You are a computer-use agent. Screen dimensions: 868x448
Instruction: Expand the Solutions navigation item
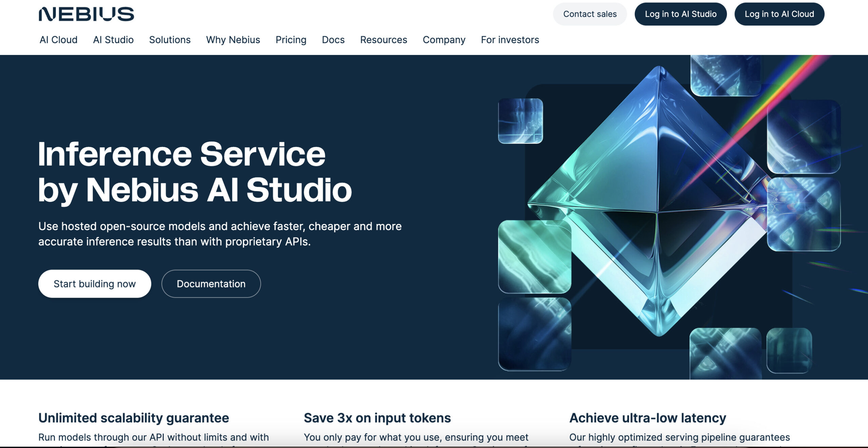(x=170, y=40)
